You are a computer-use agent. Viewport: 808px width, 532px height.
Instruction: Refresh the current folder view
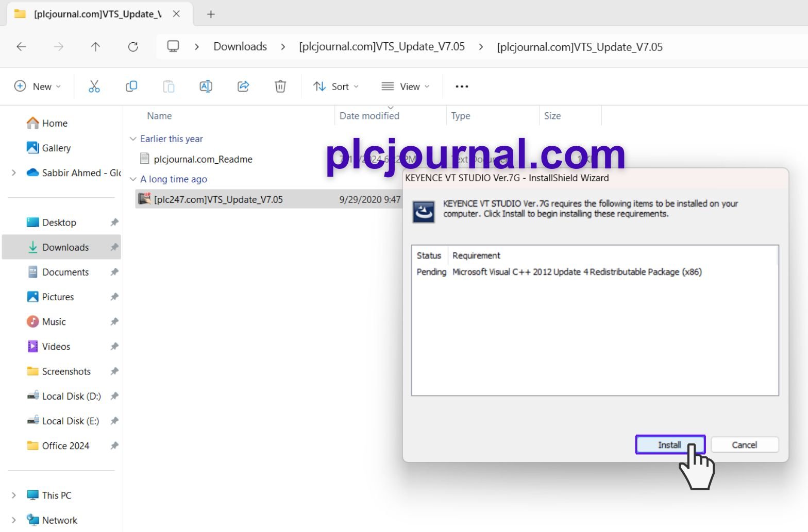point(133,47)
